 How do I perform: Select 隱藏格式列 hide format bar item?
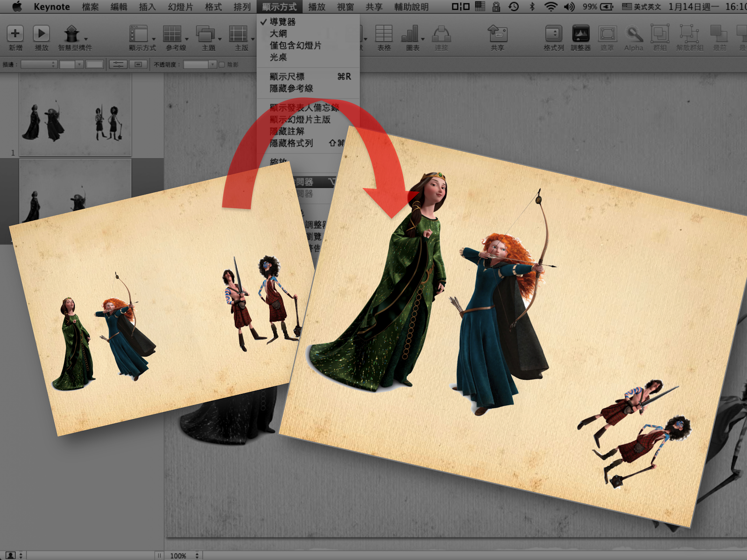click(x=308, y=143)
